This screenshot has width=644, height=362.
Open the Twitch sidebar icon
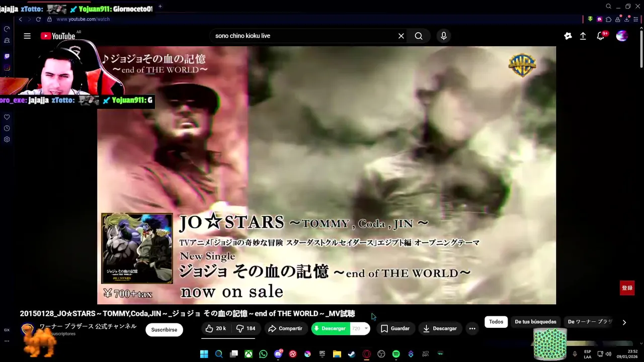pos(7,56)
